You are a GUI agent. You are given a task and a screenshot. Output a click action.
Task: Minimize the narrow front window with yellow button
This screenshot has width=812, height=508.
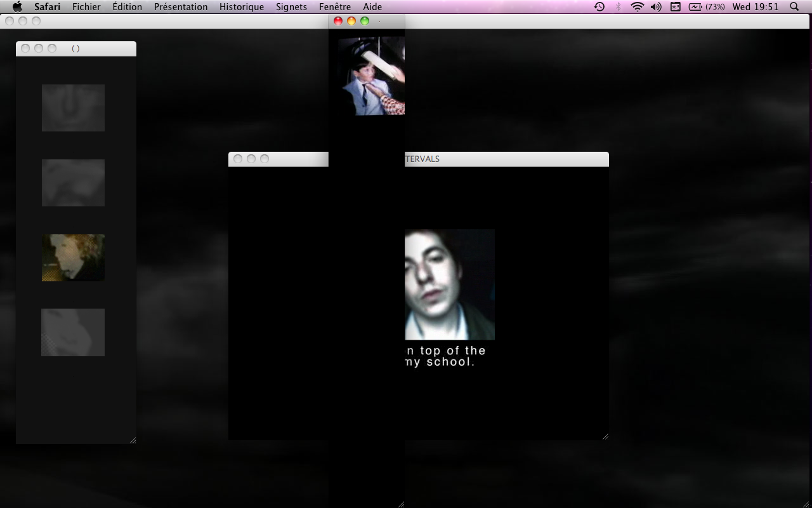[x=351, y=21]
